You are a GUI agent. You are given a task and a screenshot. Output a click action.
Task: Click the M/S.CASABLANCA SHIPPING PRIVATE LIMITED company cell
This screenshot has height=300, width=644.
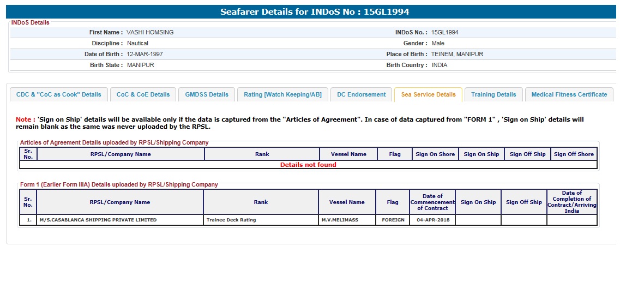(x=98, y=220)
